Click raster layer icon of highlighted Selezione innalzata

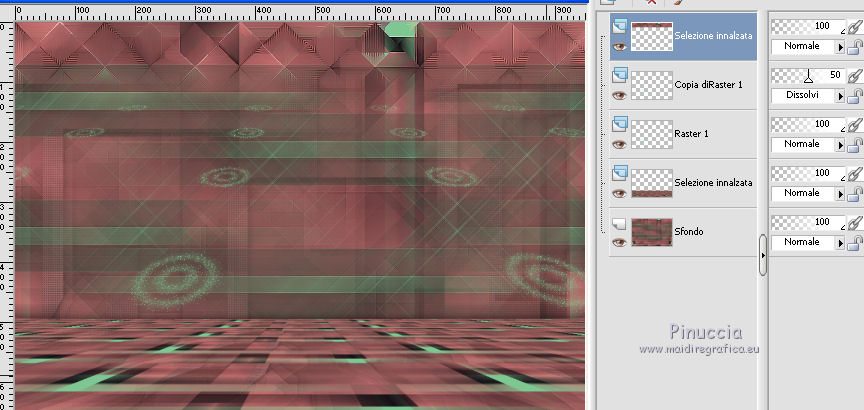[620, 25]
